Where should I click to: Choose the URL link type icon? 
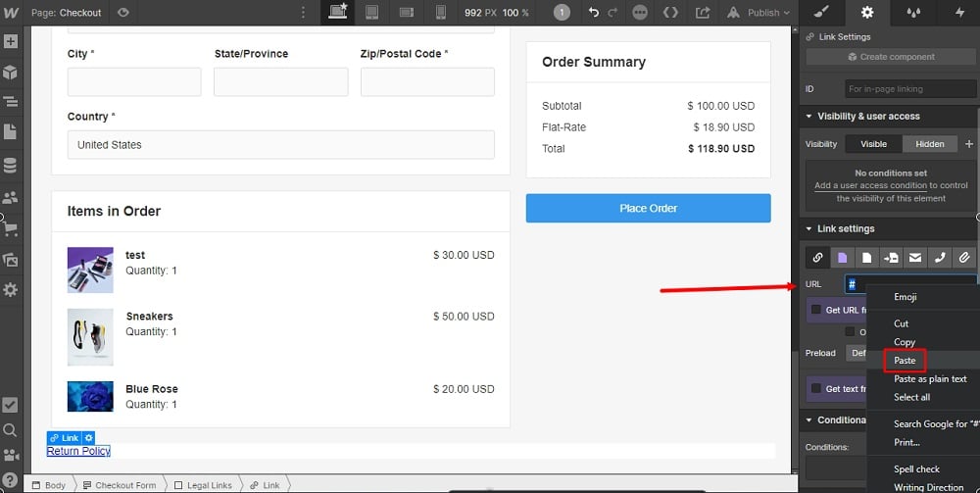click(817, 258)
